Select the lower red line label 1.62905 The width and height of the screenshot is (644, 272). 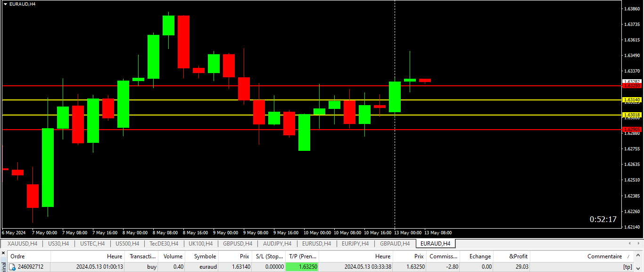[632, 130]
